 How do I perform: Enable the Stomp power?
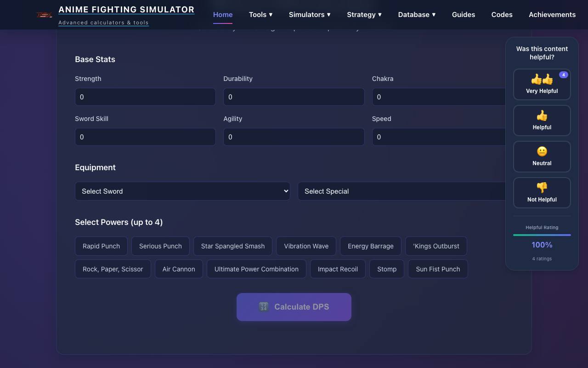click(x=387, y=269)
